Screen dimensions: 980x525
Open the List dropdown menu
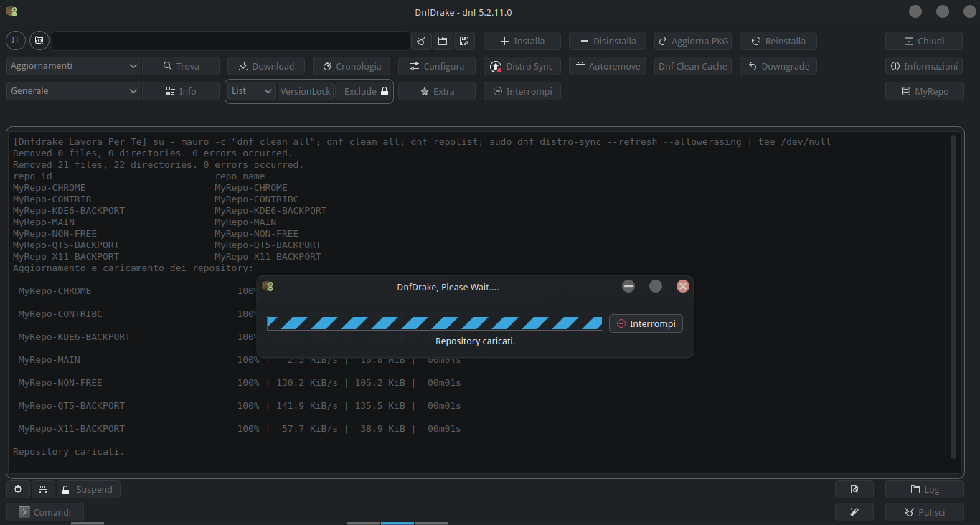coord(252,91)
